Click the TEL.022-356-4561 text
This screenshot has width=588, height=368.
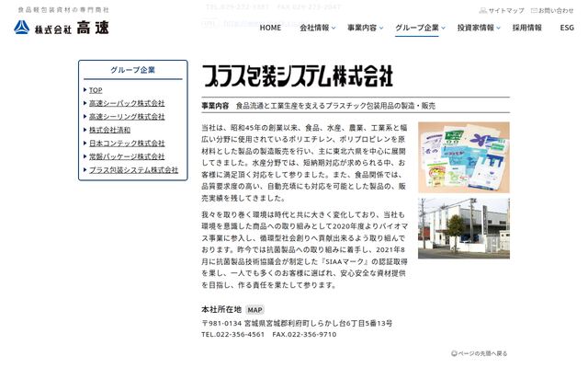[x=232, y=335]
